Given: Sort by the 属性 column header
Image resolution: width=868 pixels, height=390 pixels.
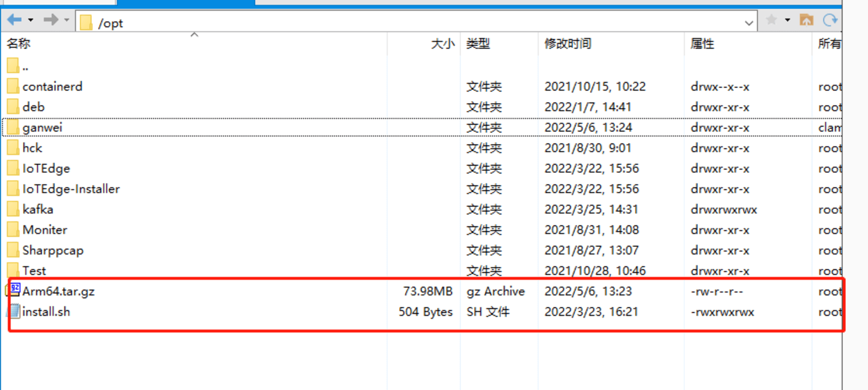Looking at the screenshot, I should [702, 43].
